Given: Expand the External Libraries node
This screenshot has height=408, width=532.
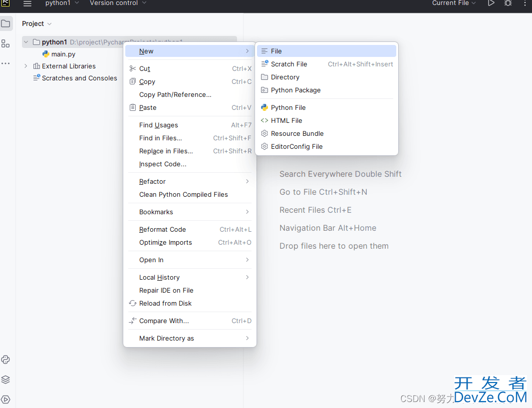Looking at the screenshot, I should [x=26, y=66].
